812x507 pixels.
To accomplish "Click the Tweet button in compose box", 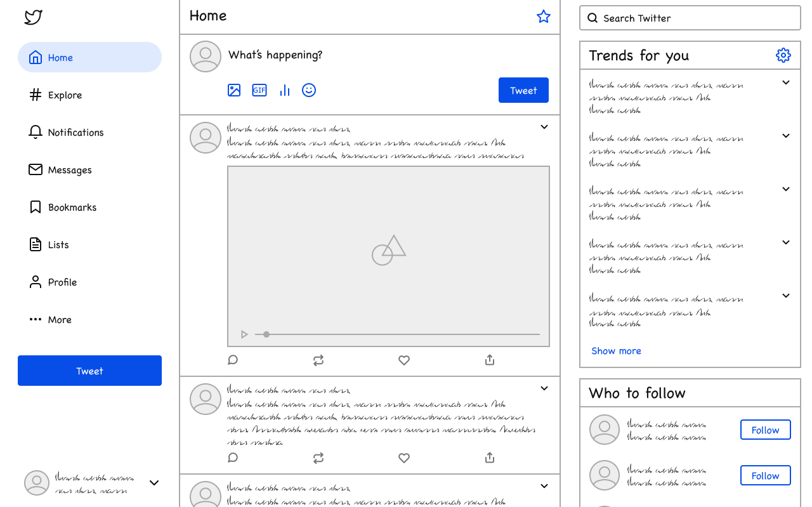I will 523,90.
